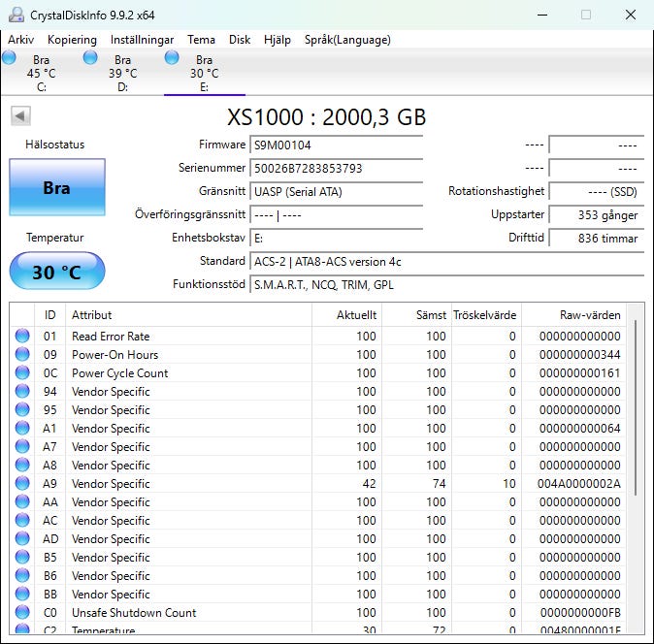The height and width of the screenshot is (644, 654).
Task: Click the Funktionsstöd field with S.M.A.R.T., NCQ
Action: point(447,285)
